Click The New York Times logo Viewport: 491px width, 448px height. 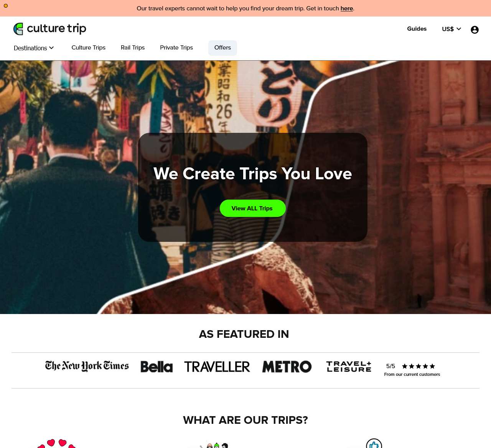[87, 366]
